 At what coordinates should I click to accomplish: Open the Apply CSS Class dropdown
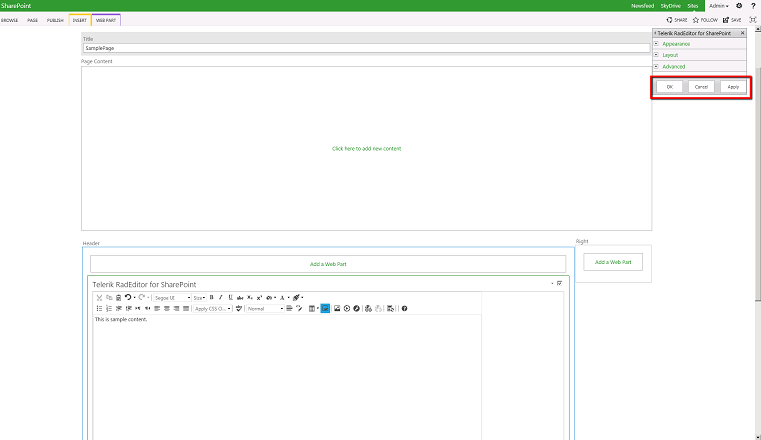(213, 309)
